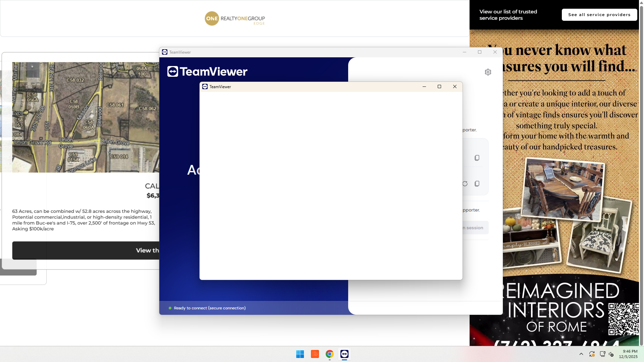Open network settings from the system tray

tap(602, 354)
